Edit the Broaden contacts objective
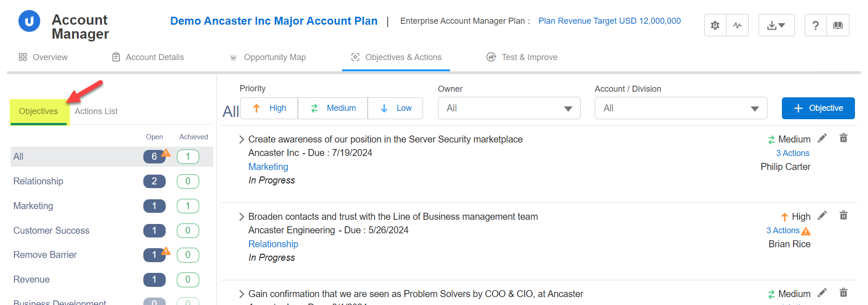Screen dimensions: 868x305 click(822, 216)
